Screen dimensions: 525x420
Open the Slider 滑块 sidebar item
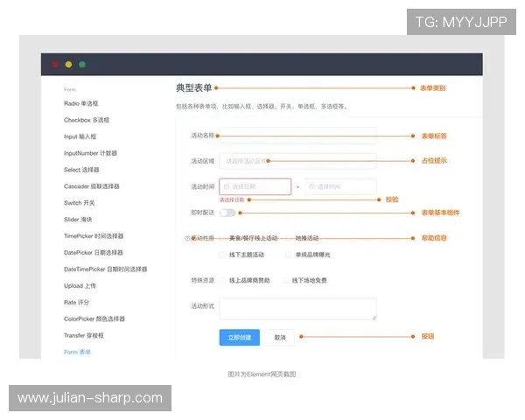(x=78, y=220)
